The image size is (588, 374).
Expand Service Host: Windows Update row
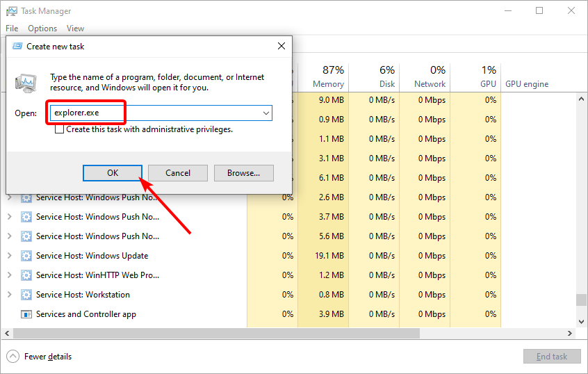[x=9, y=255]
